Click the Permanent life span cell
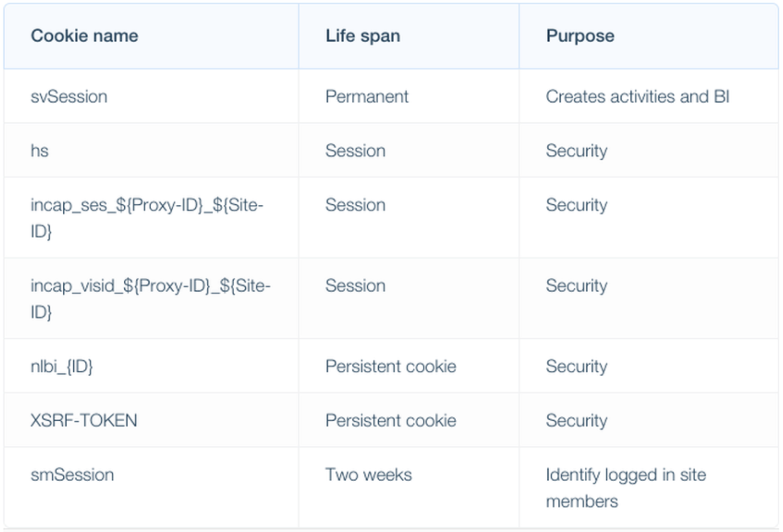783x532 pixels. click(366, 97)
